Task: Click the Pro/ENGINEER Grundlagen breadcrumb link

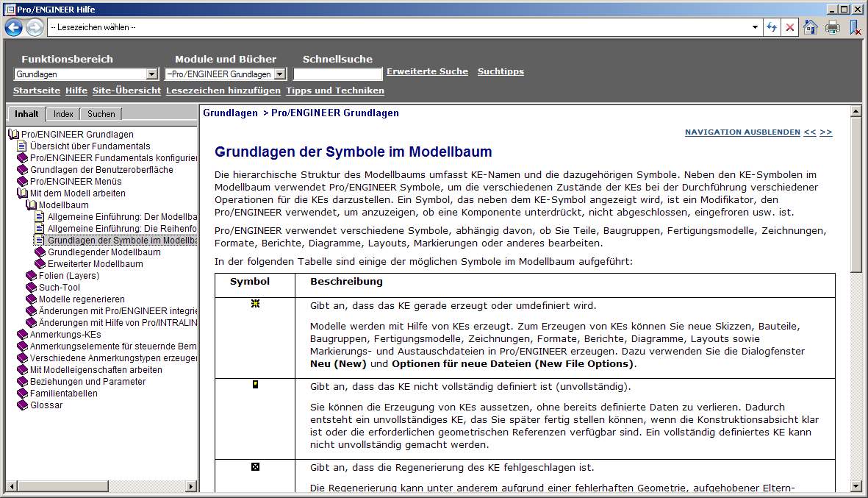Action: pyautogui.click(x=335, y=113)
